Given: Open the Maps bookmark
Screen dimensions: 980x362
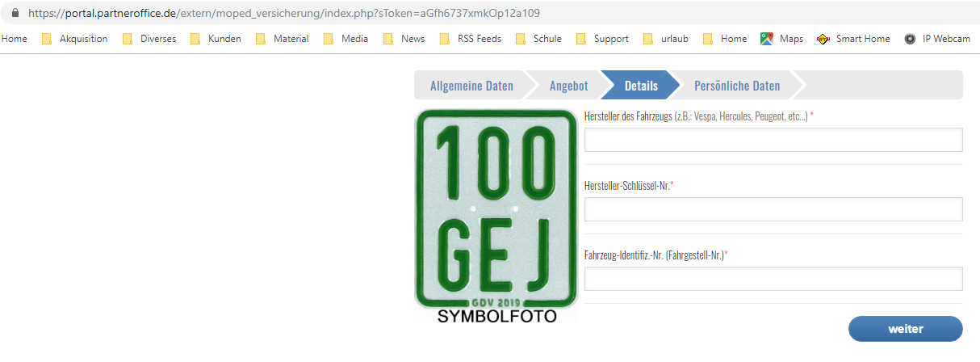Looking at the screenshot, I should [x=782, y=39].
